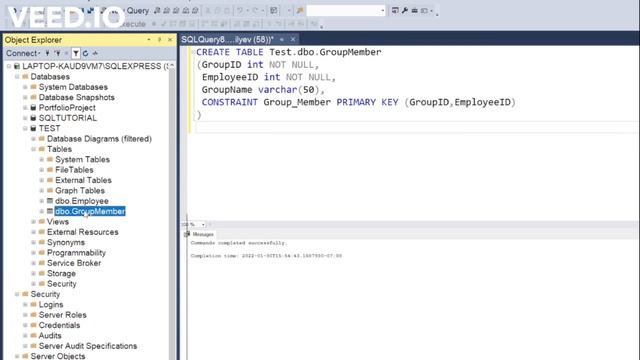Select the dbo.Employee table
This screenshot has width=640, height=360.
pos(82,201)
